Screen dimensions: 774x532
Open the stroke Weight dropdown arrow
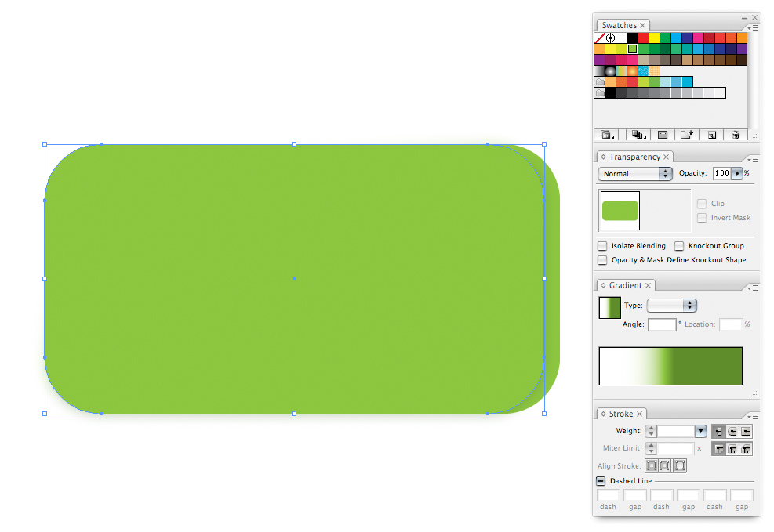coord(700,432)
